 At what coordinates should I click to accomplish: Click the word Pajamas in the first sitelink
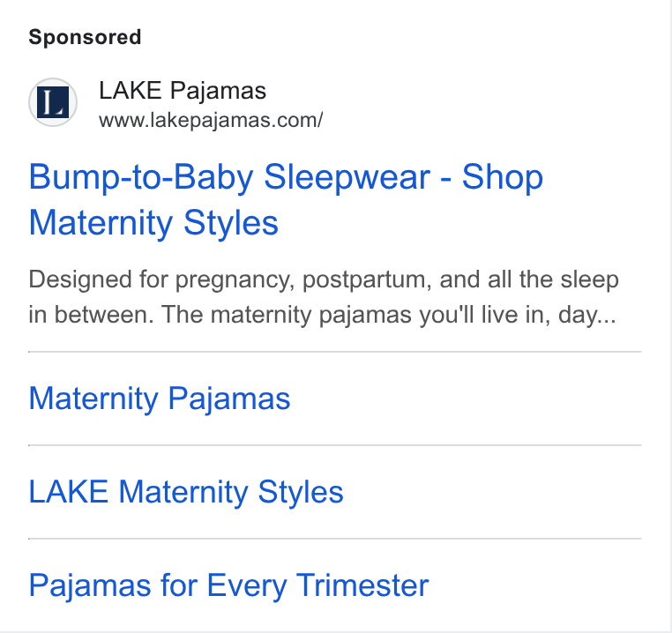coord(229,398)
